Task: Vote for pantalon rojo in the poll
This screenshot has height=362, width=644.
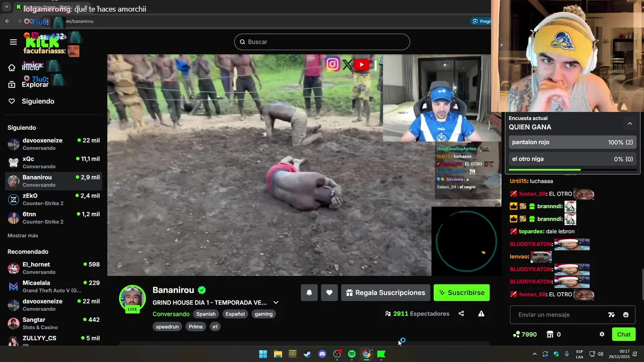Action: click(573, 142)
